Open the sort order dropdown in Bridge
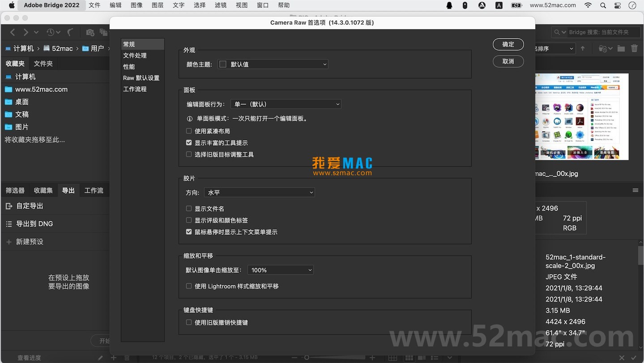The height and width of the screenshot is (363, 644). [x=555, y=48]
